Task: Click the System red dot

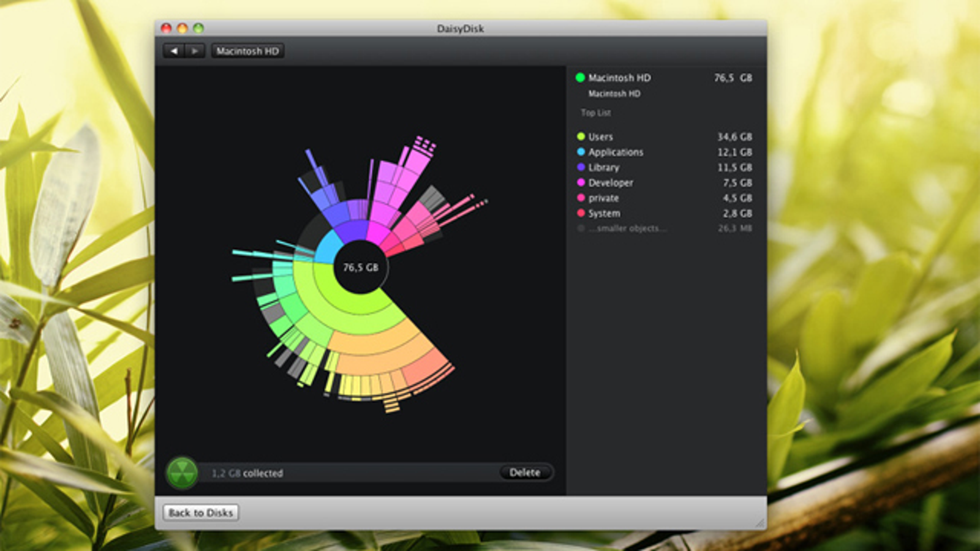Action: pyautogui.click(x=581, y=213)
